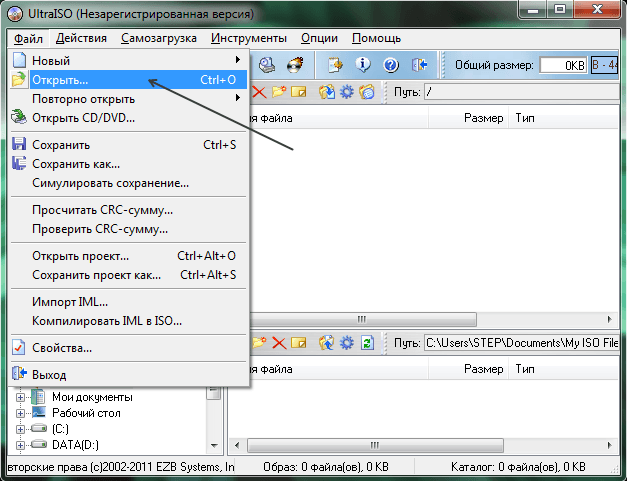Click New folder icon in the upper image toolbar

pos(279,92)
